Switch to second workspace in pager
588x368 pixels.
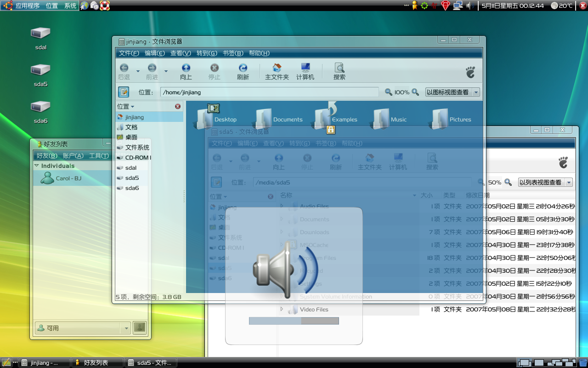[x=539, y=362]
